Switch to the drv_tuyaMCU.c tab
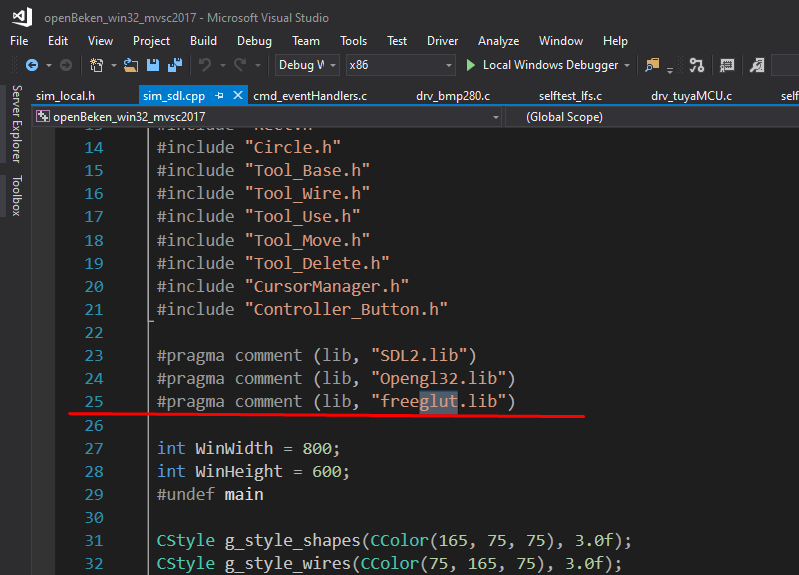This screenshot has height=575, width=799. [691, 96]
